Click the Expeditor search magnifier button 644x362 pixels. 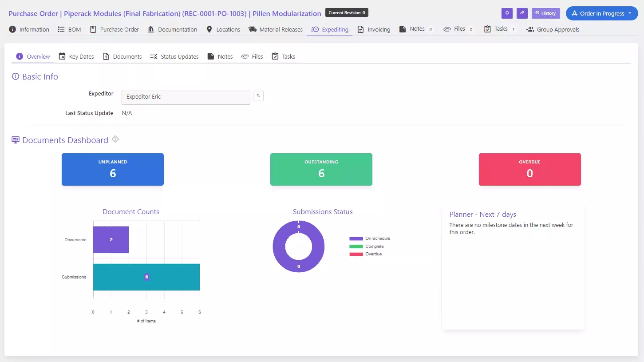click(258, 96)
